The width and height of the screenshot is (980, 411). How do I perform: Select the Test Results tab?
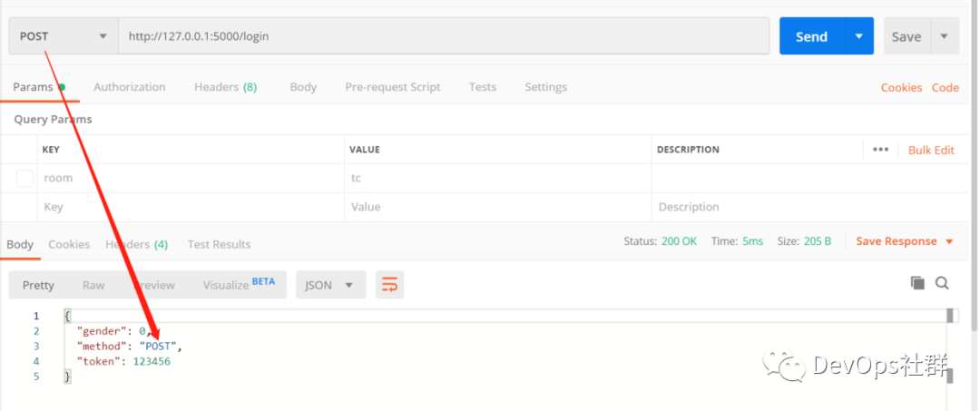tap(219, 244)
